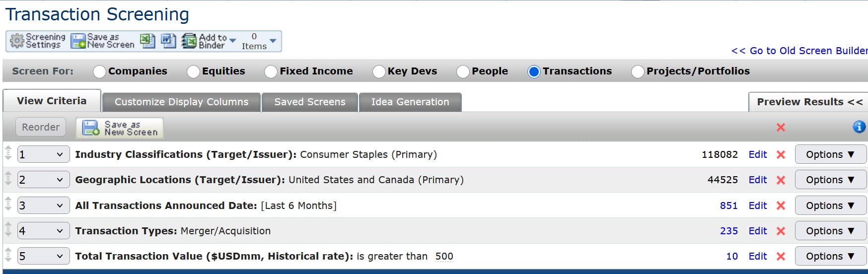Viewport: 868px width, 274px height.
Task: Switch to Customize Display Columns tab
Action: pos(181,102)
